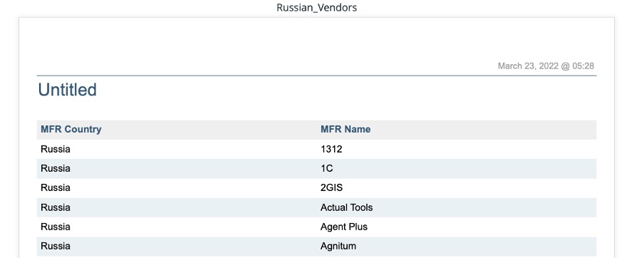Click Russia country cell beside Actual Tools
Viewport: 644px width, 258px height.
56,207
